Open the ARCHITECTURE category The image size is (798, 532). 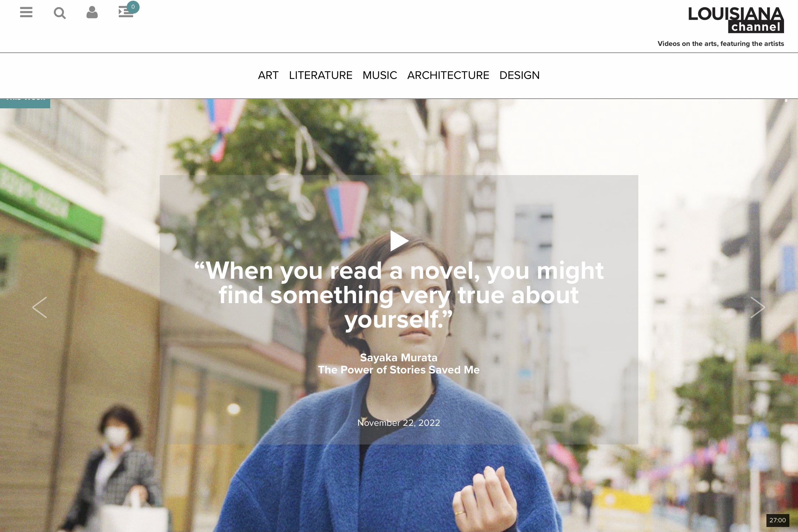point(448,75)
